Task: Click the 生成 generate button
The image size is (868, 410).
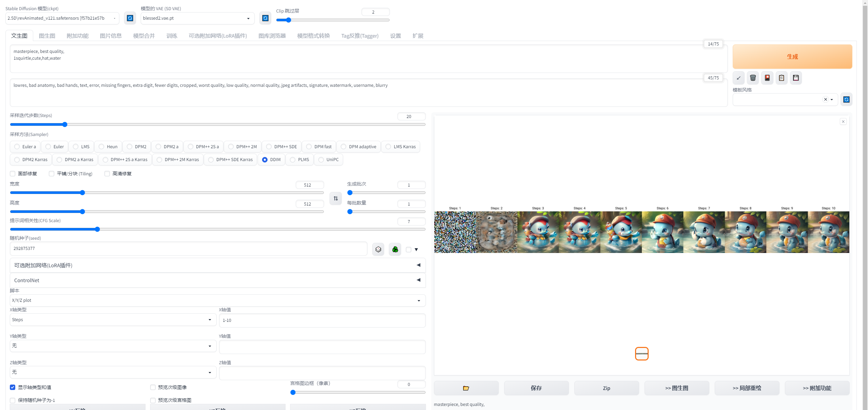Action: (x=792, y=57)
